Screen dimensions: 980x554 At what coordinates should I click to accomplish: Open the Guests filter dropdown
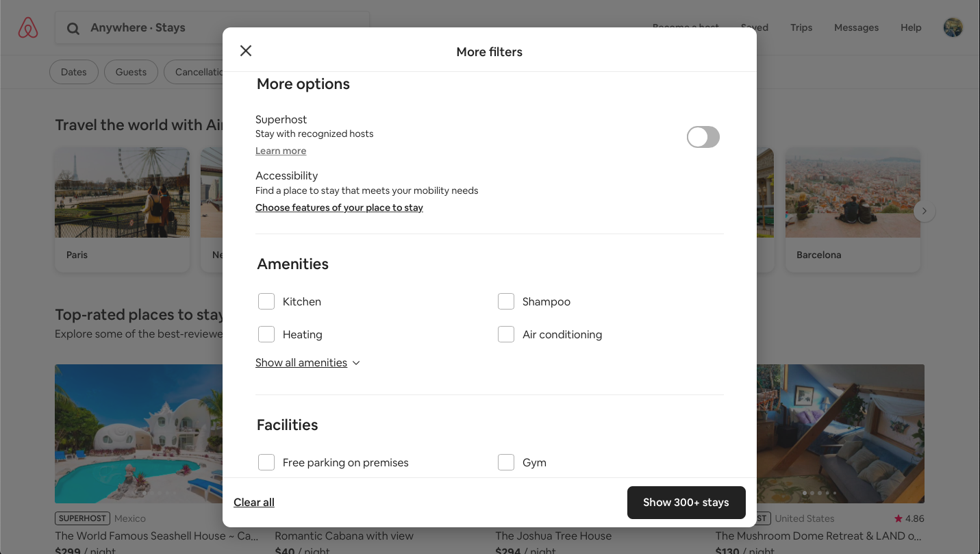tap(131, 72)
